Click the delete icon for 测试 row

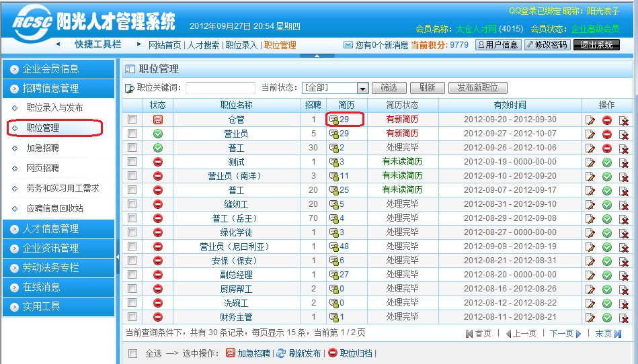click(x=624, y=163)
